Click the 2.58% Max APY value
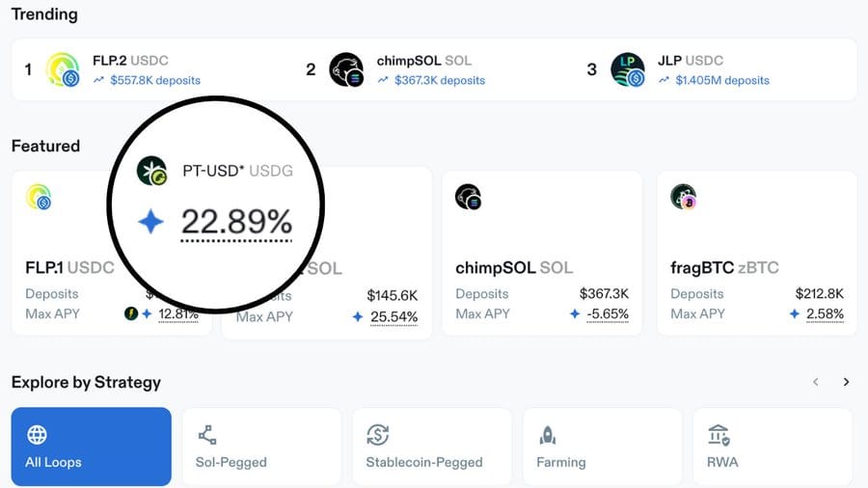868x488 pixels. [x=825, y=314]
